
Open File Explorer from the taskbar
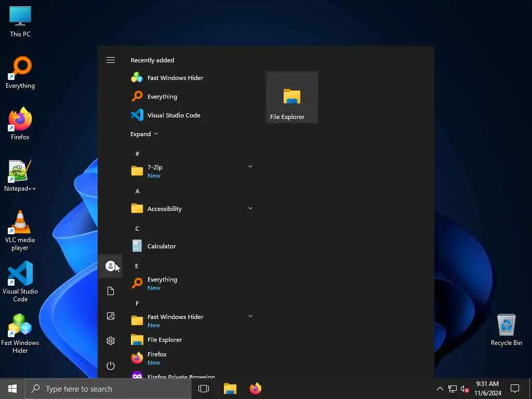(x=230, y=389)
